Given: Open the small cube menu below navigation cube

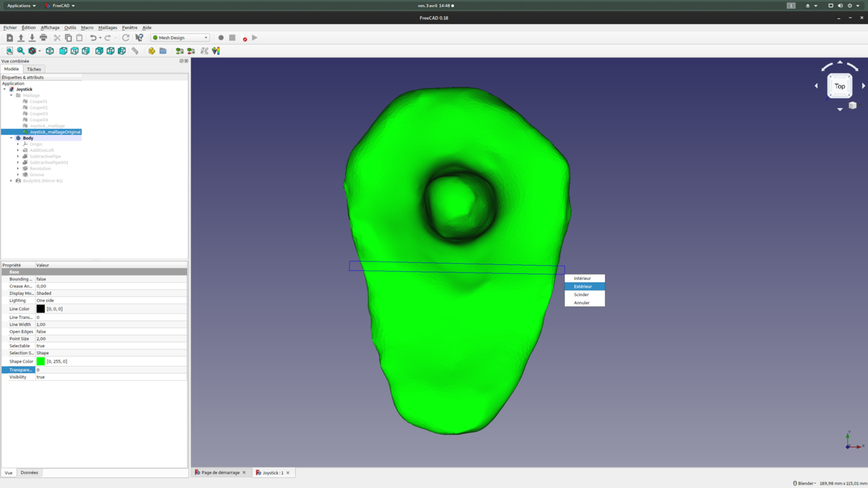Looking at the screenshot, I should point(852,105).
